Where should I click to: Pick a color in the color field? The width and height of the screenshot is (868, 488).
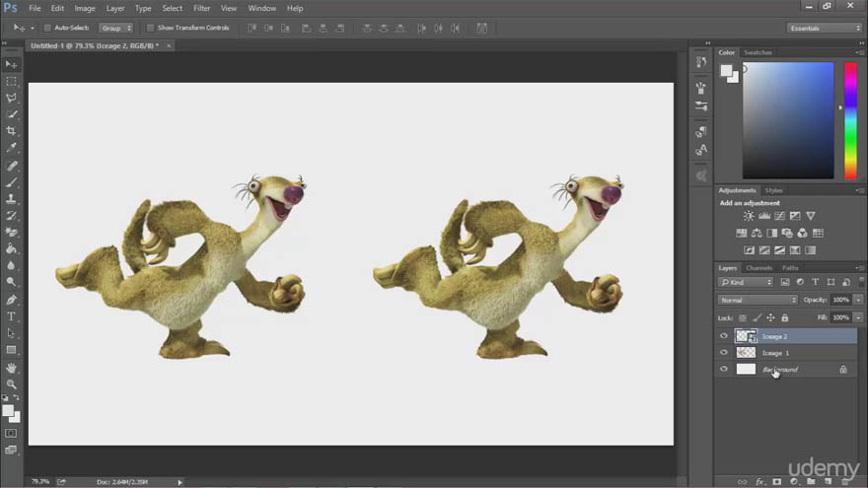788,120
